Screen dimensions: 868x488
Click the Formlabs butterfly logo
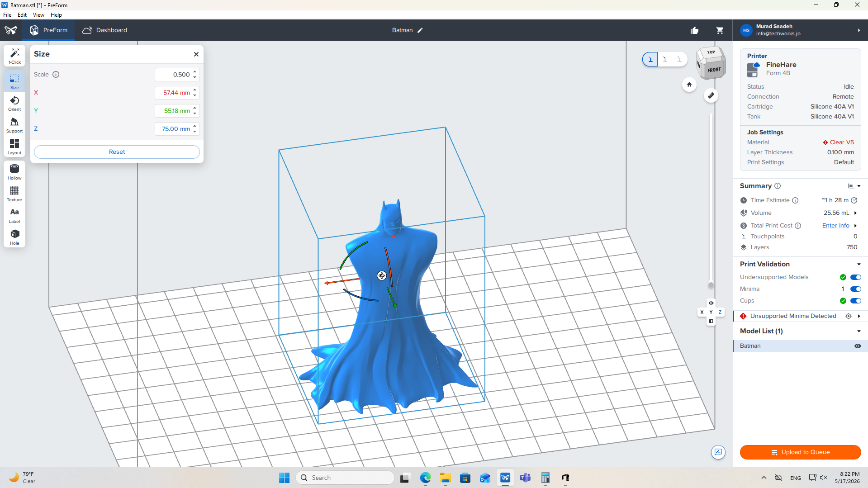pyautogui.click(x=11, y=30)
